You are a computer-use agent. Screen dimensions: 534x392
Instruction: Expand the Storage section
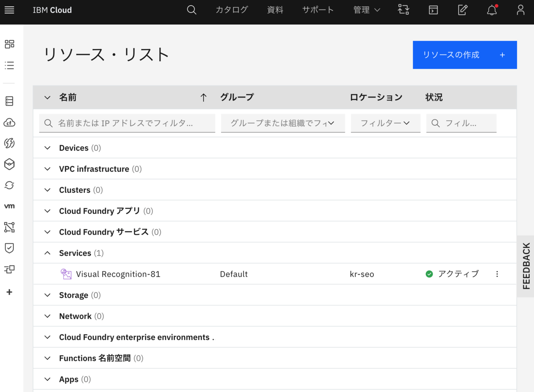pos(48,295)
